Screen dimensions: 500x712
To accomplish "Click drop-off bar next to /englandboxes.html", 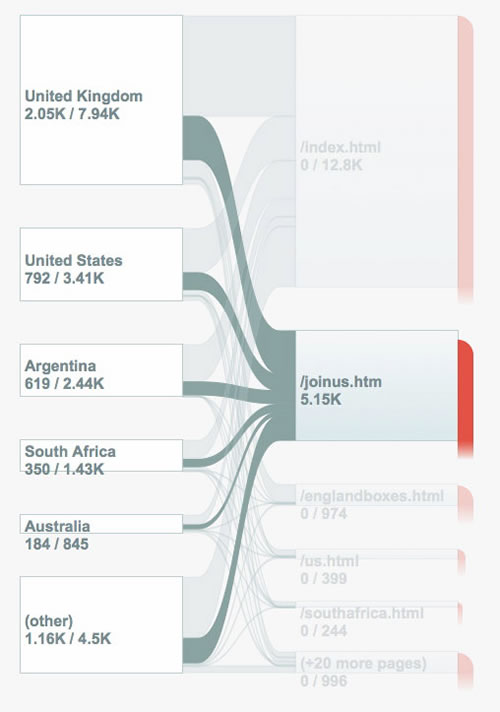I will pyautogui.click(x=465, y=503).
